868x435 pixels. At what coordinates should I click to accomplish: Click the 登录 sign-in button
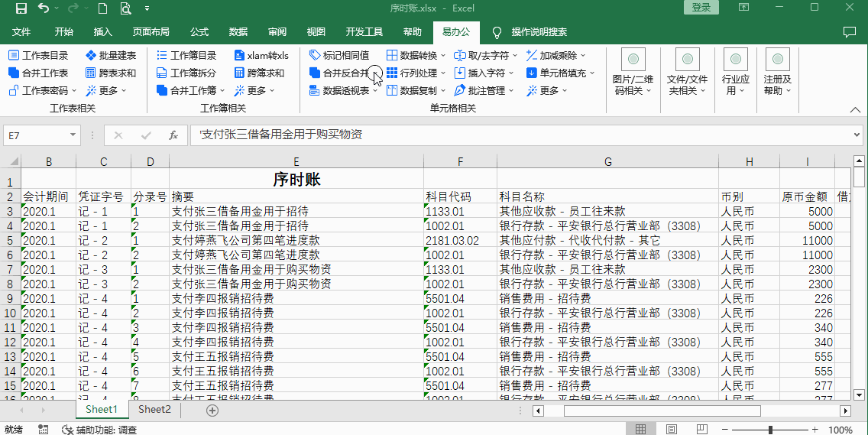pyautogui.click(x=701, y=7)
